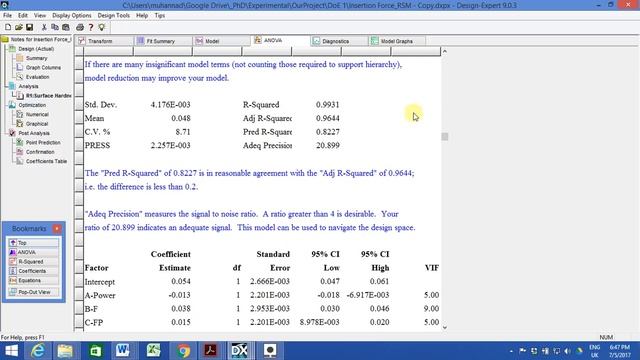Open the Display Options menu
The width and height of the screenshot is (640, 360).
tap(72, 16)
